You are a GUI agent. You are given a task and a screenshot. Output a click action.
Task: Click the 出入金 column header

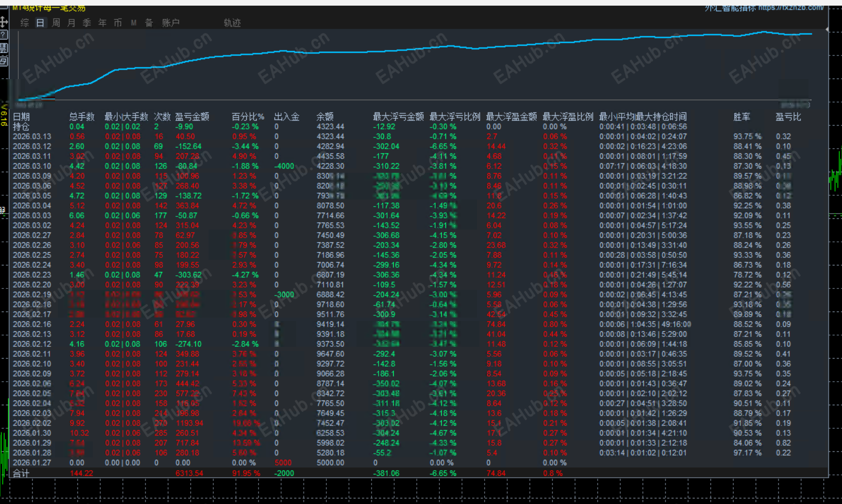[x=287, y=117]
